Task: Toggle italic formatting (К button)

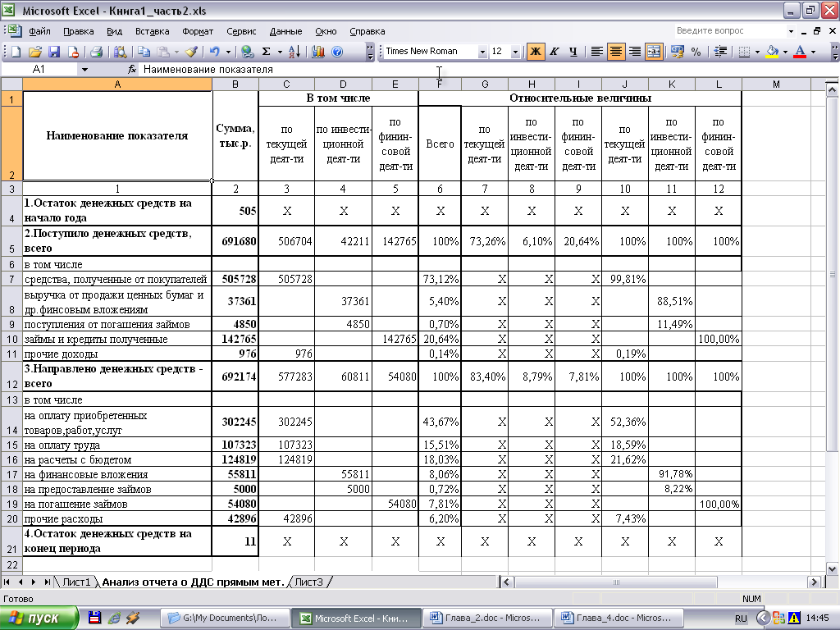Action: point(554,52)
